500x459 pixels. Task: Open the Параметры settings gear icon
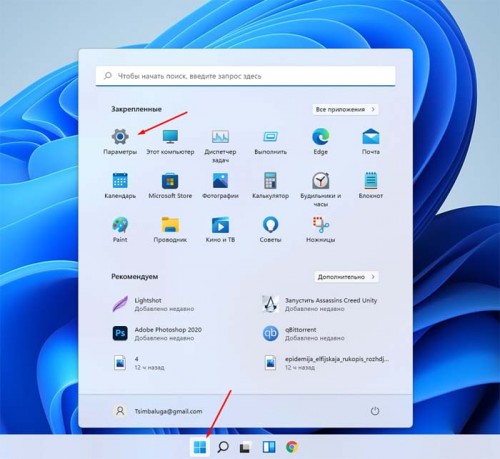tap(120, 136)
